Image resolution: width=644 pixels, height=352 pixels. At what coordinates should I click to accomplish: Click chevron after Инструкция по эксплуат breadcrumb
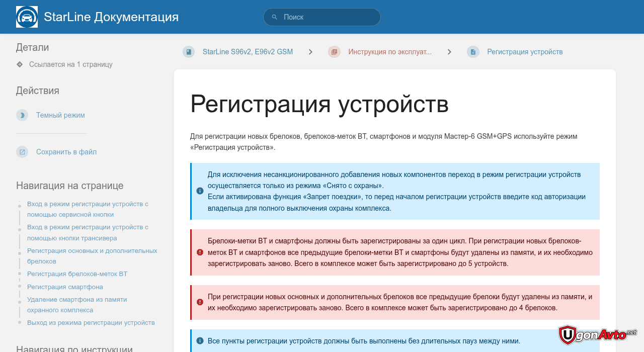(449, 52)
